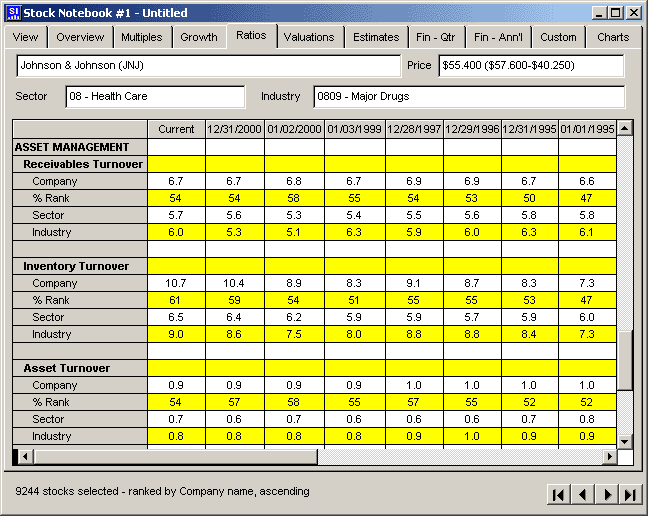The image size is (648, 516).
Task: Click the Price field showing $55.400
Action: (x=531, y=65)
